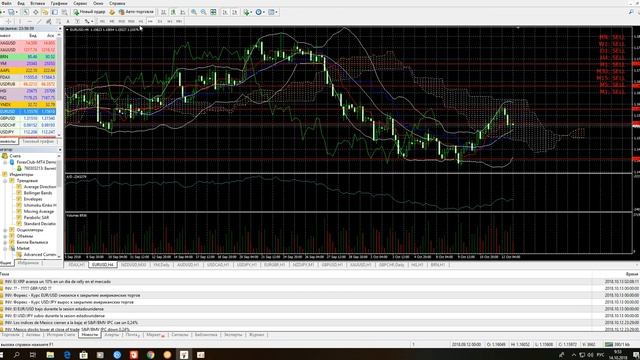Open the Market Watch window icon

click(26, 12)
